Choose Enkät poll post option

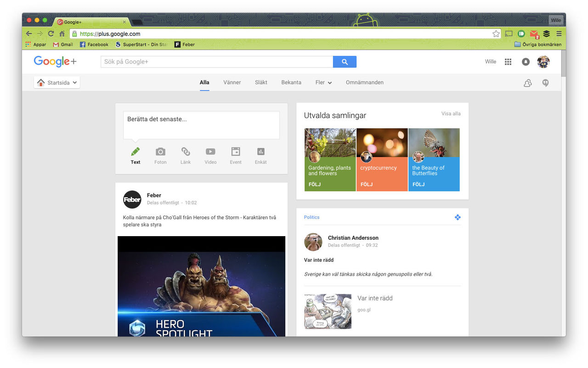tap(261, 156)
